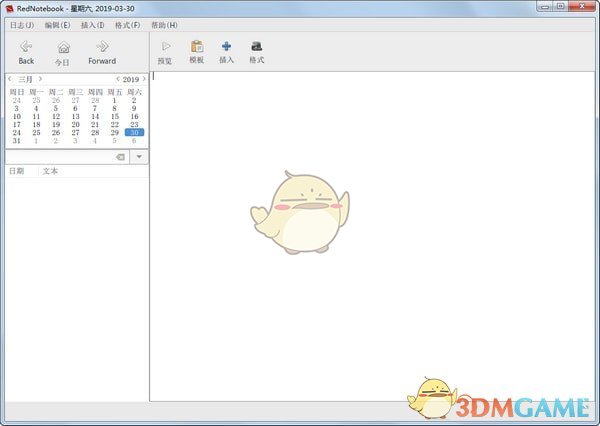Open the 编辑(E) menu
Viewport: 600px width, 426px height.
tap(57, 24)
